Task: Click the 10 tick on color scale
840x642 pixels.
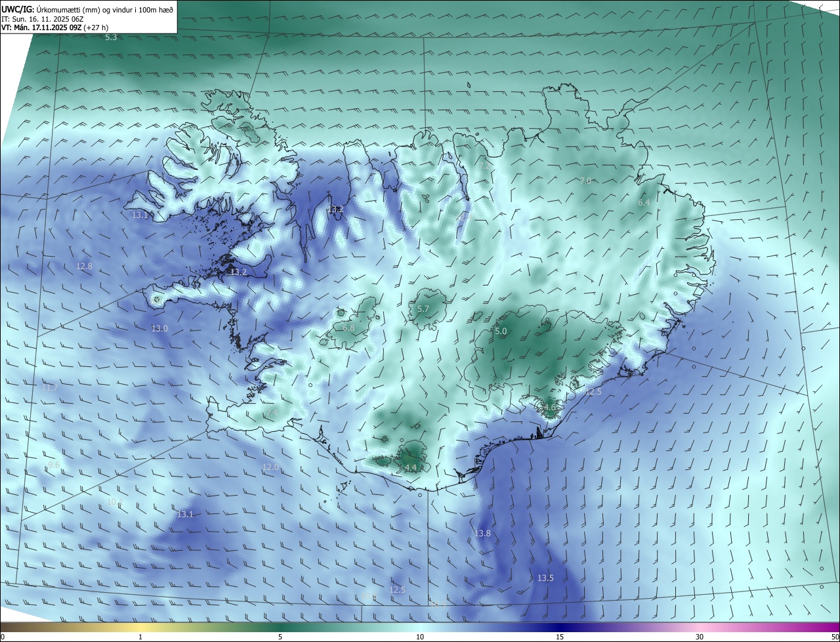Action: [420, 637]
